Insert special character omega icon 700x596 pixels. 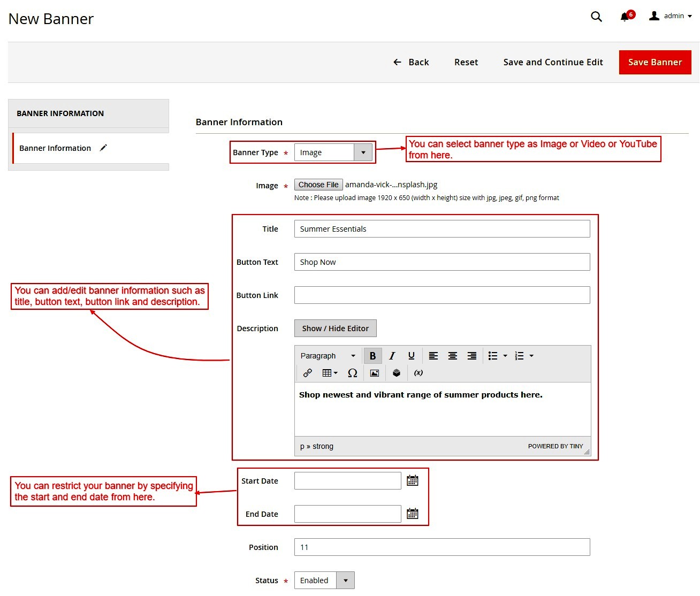[352, 373]
